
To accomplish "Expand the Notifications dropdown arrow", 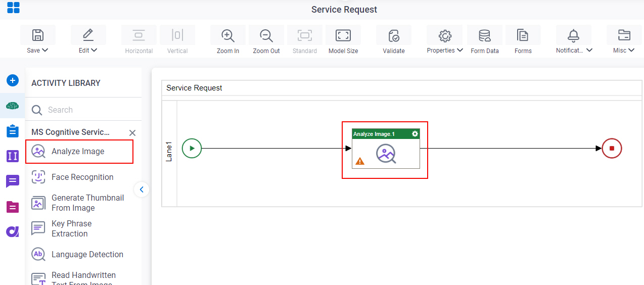I will click(x=589, y=50).
